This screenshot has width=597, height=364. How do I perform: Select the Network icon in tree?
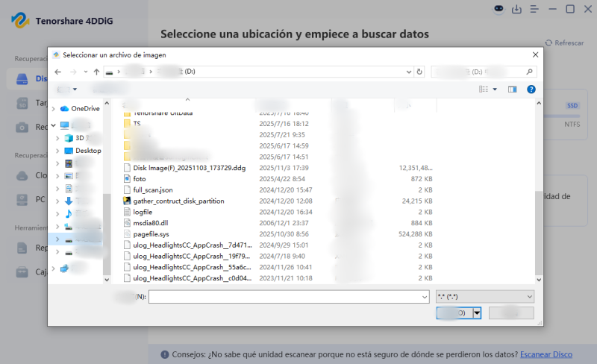pyautogui.click(x=64, y=269)
